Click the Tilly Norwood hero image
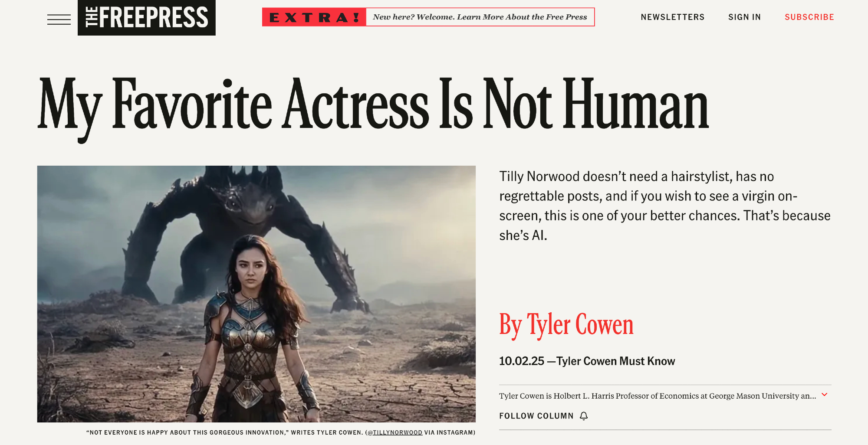This screenshot has height=445, width=868. pyautogui.click(x=256, y=294)
